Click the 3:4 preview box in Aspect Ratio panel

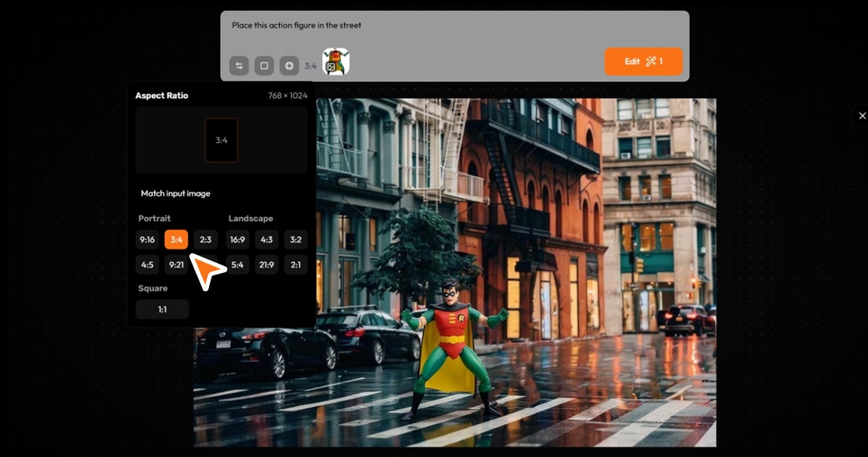click(x=222, y=140)
